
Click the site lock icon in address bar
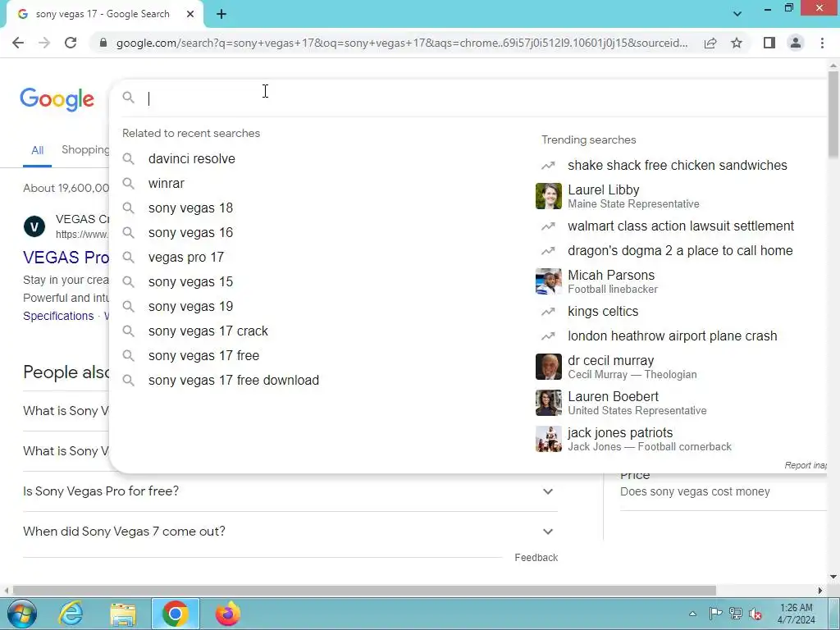[103, 43]
